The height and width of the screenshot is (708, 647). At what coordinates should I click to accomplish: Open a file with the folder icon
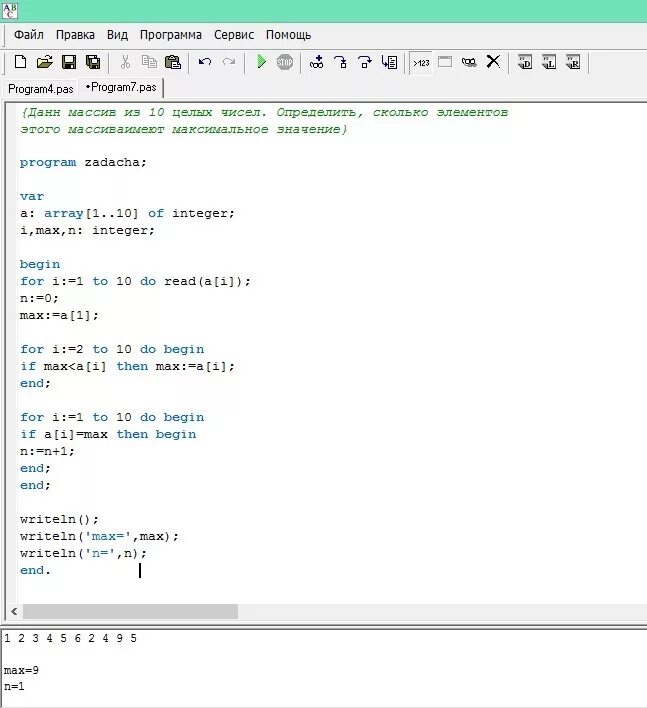tap(44, 62)
